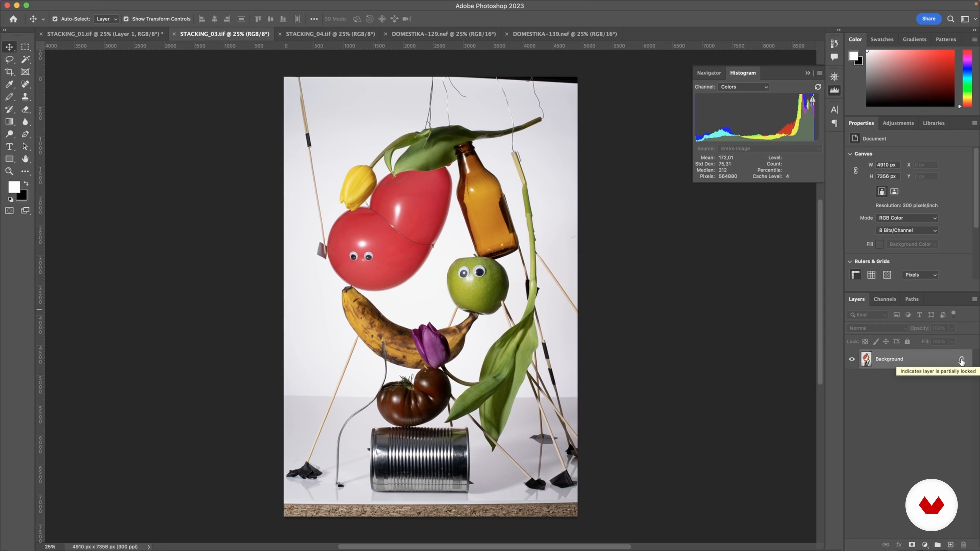
Task: Pick a color in the red color field
Action: [910, 78]
